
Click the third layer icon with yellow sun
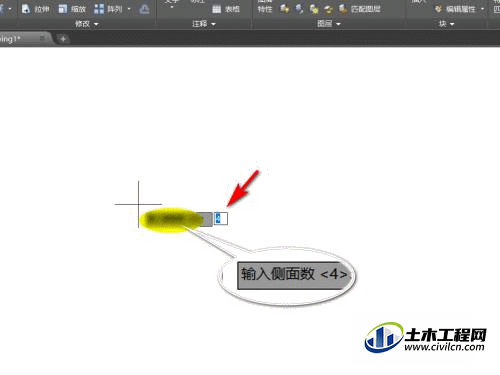314,9
